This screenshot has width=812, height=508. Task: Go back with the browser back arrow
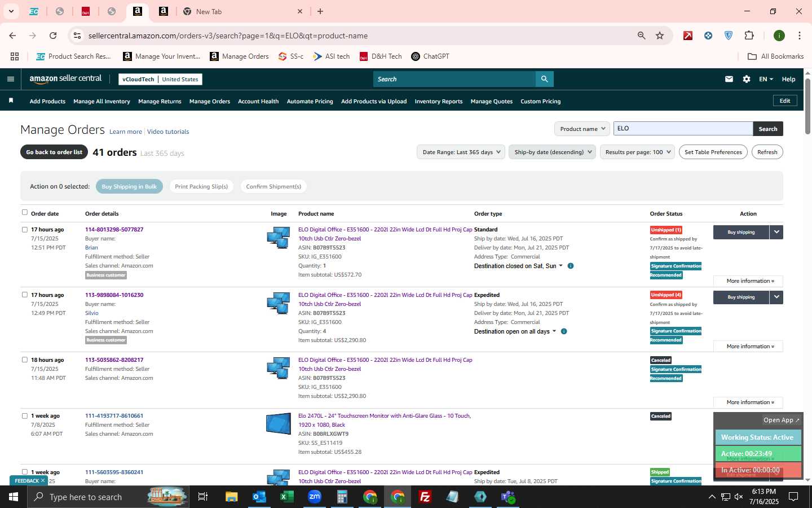coord(12,36)
